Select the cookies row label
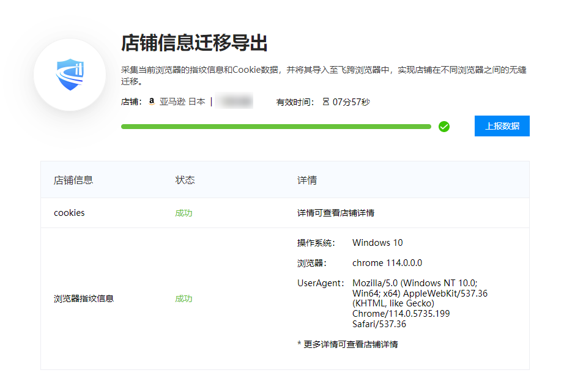Screen dimensions: 564x392 (x=69, y=213)
